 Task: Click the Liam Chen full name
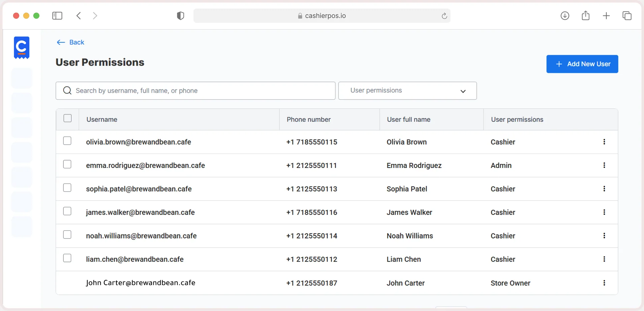[x=404, y=259]
